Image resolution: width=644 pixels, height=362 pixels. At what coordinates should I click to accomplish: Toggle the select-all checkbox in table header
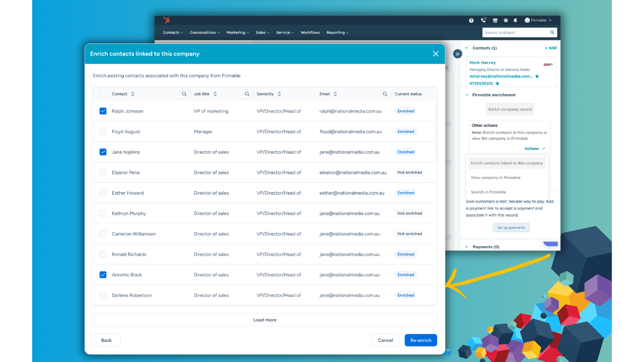[x=103, y=94]
